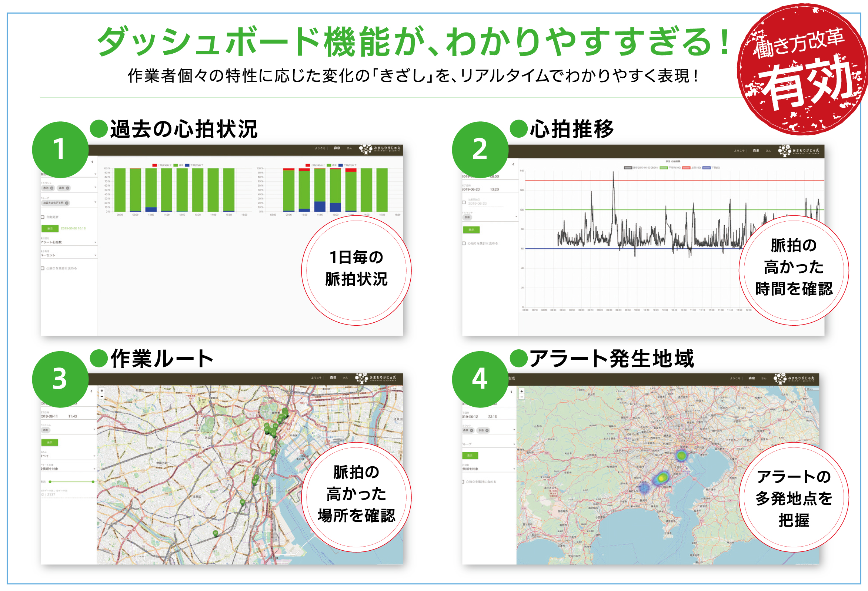The width and height of the screenshot is (868, 591).
Task: Open the topmost period dropdown in panel 1
Action: (95, 174)
